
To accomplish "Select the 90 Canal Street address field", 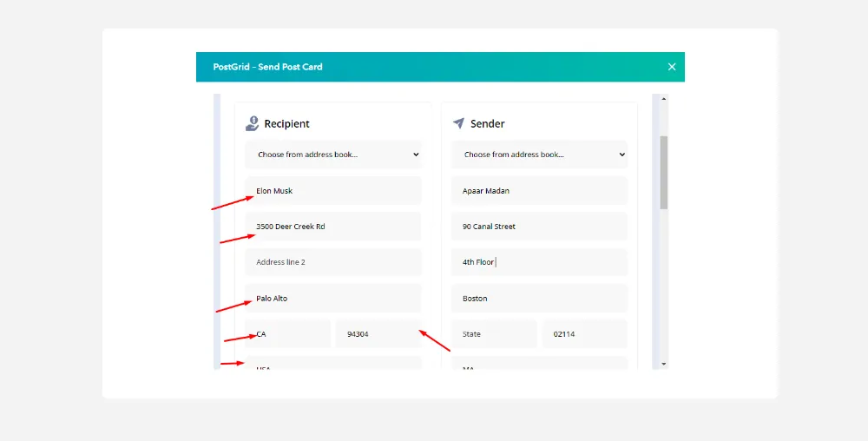I will click(539, 227).
